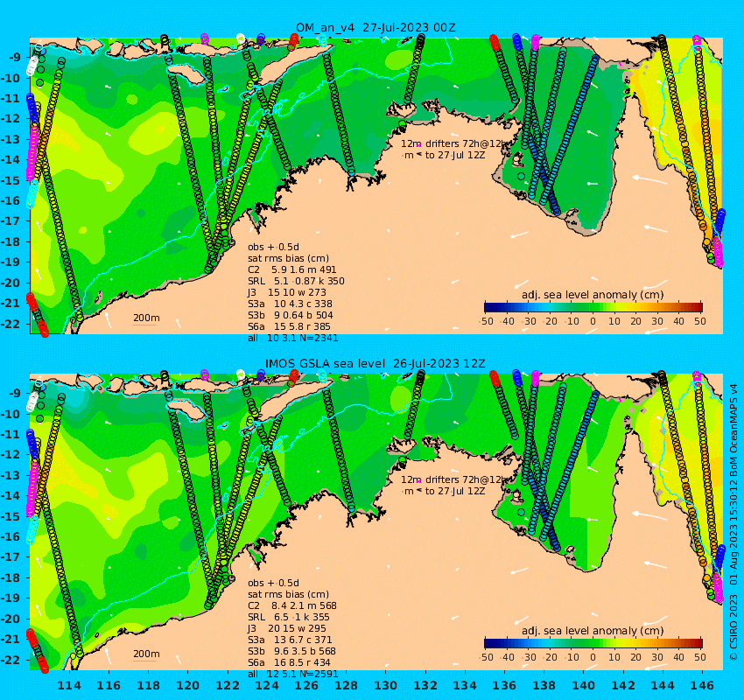Select the stats row 'SRL 6.5 1 k 355'
This screenshot has height=700, width=744.
click(289, 617)
